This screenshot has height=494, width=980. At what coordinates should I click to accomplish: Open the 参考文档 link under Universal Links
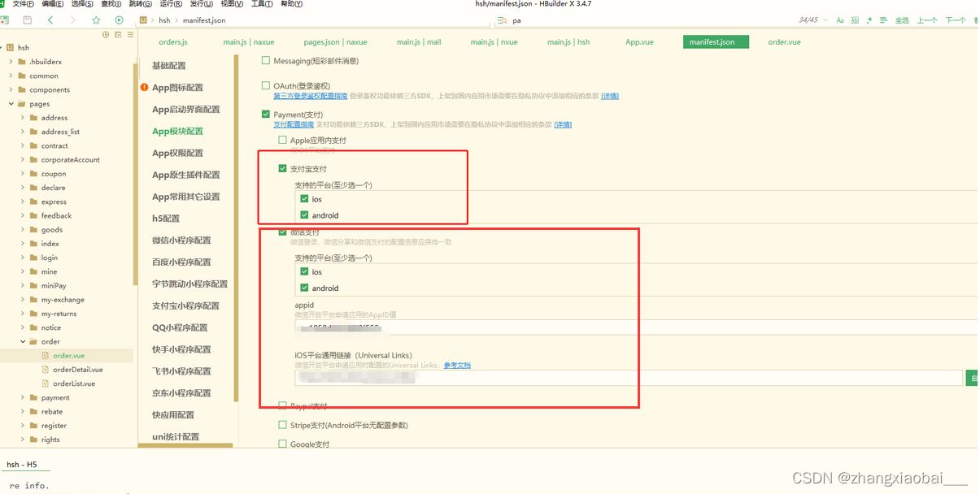pos(457,365)
